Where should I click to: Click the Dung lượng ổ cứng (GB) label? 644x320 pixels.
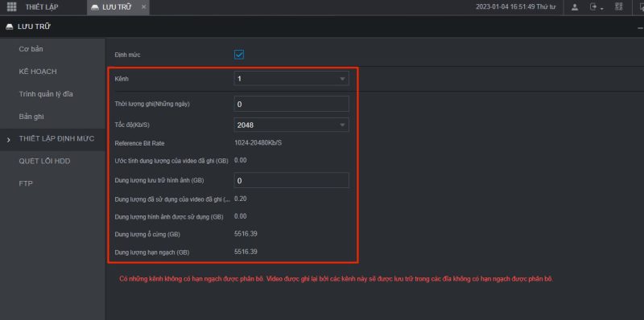click(x=147, y=235)
